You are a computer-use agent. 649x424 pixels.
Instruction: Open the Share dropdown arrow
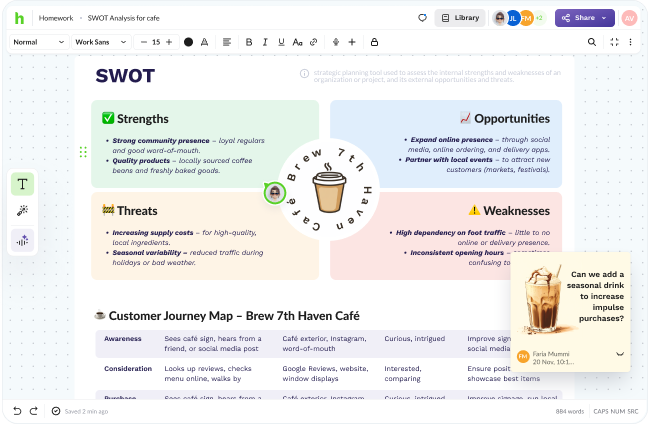point(604,18)
